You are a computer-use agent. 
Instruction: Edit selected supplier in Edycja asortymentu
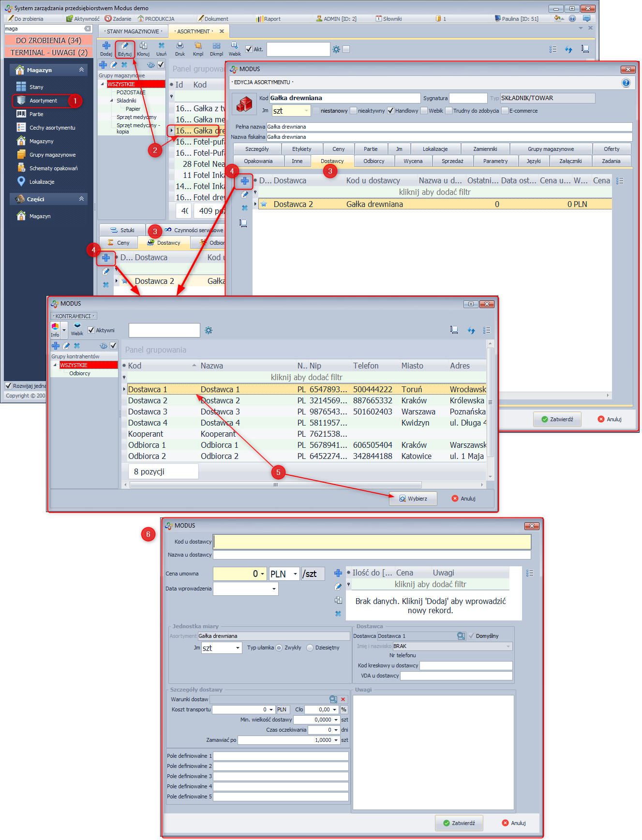click(245, 194)
